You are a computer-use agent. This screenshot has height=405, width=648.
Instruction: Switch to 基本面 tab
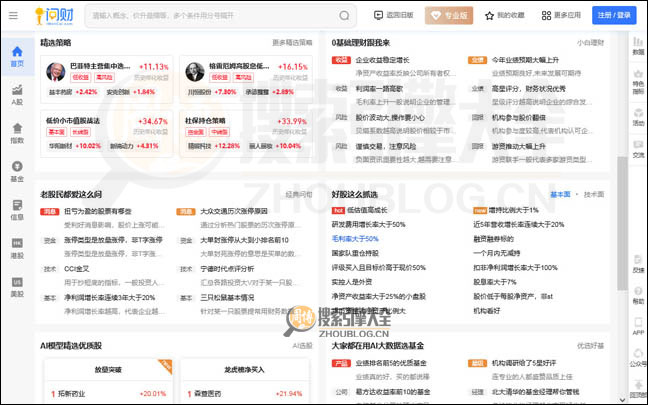(560, 194)
